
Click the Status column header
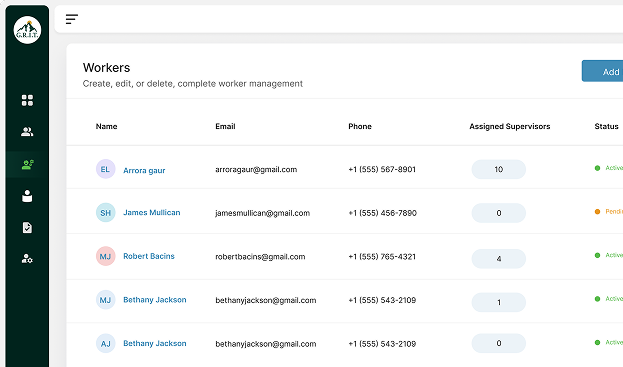point(606,126)
